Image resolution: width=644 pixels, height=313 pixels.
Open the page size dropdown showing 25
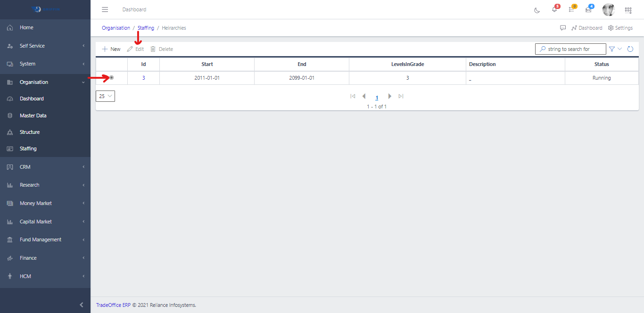pyautogui.click(x=105, y=96)
